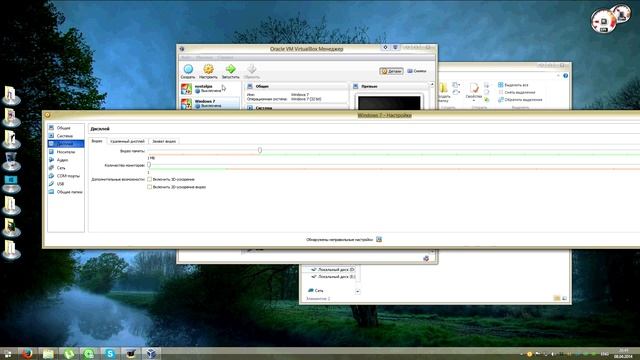Open the File Explorer taskbar icon
Screen dimensions: 640x360
pyautogui.click(x=48, y=354)
